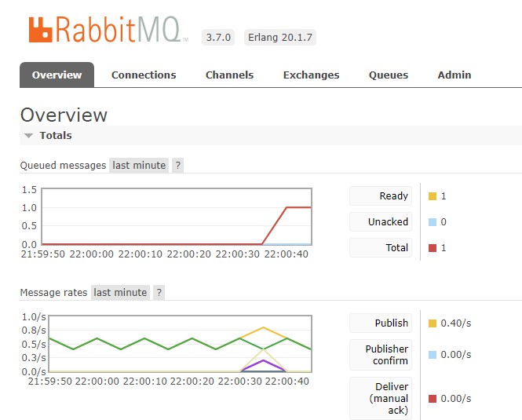
Task: Click the 'Queued messages' label
Action: [63, 165]
